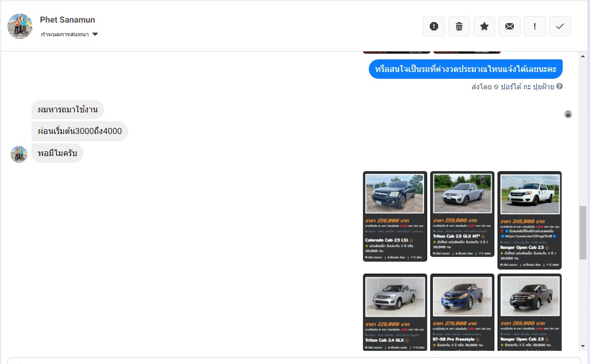Screen dimensions: 590x364
Task: Mark conversation as spam with the circled exclamation icon
Action: pyautogui.click(x=434, y=26)
